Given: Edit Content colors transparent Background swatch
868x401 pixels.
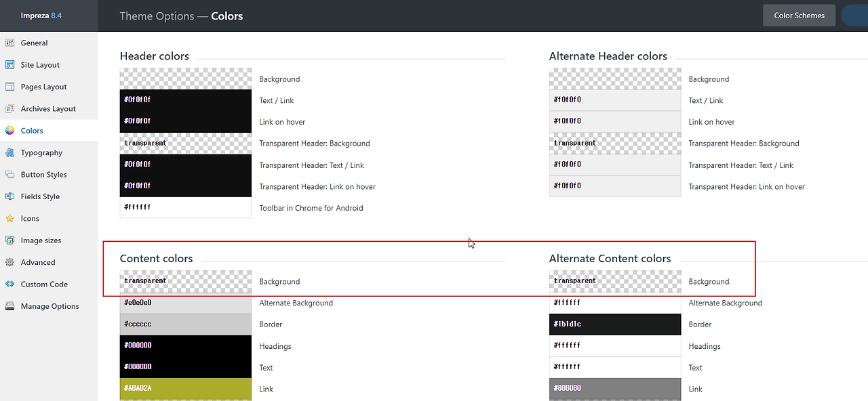Looking at the screenshot, I should pos(186,281).
